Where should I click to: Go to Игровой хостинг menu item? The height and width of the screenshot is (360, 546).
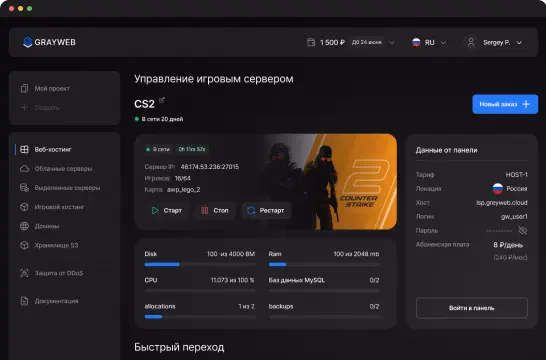[59, 207]
